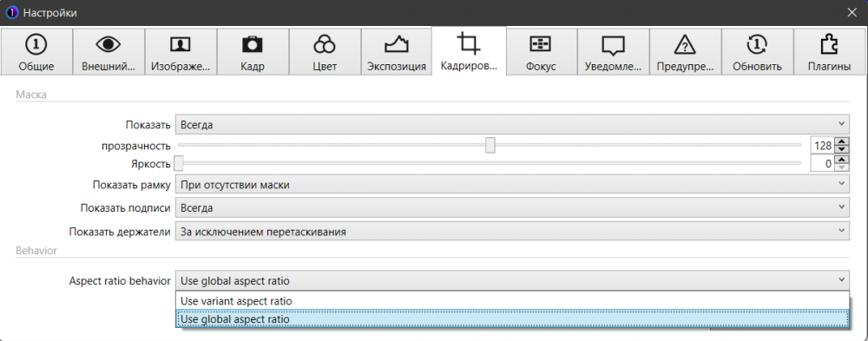Click the Яркость slider handle
868x341 pixels.
point(179,163)
